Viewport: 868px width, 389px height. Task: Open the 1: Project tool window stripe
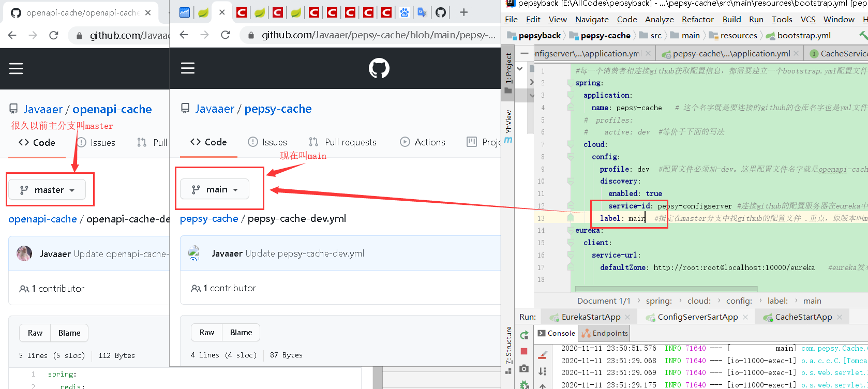click(508, 73)
